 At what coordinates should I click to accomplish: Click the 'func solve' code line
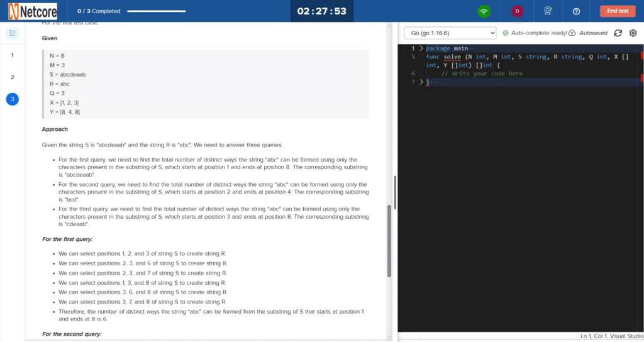(x=528, y=61)
